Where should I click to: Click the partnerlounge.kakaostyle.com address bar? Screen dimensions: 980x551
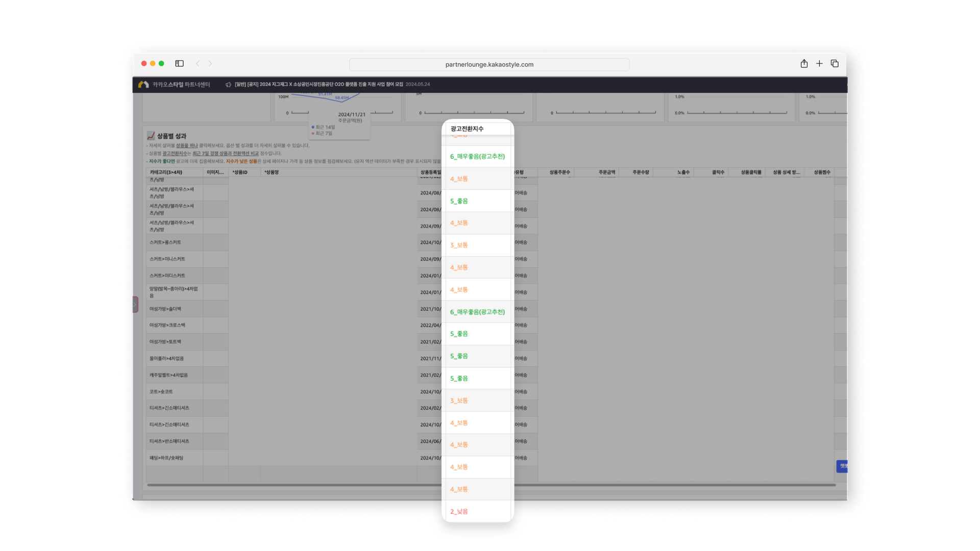tap(489, 64)
